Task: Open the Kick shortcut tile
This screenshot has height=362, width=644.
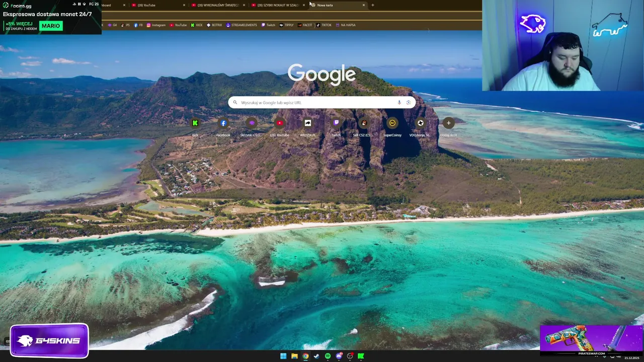Action: point(195,126)
